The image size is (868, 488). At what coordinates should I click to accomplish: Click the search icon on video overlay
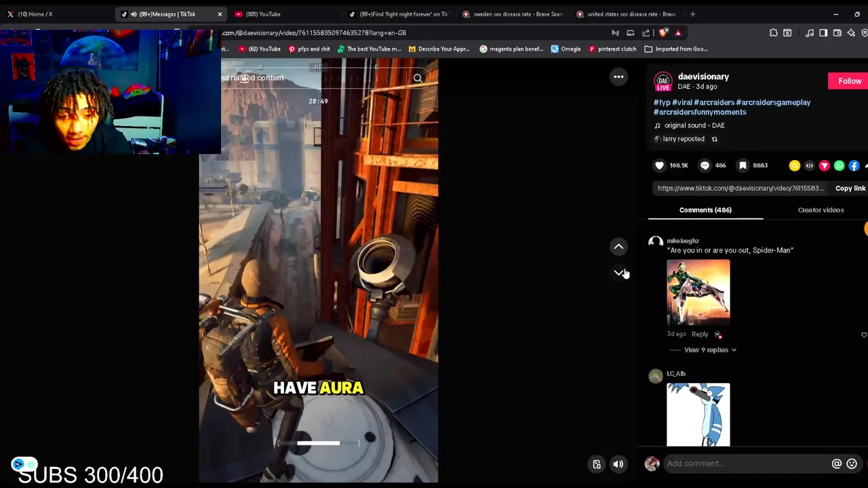[x=418, y=78]
